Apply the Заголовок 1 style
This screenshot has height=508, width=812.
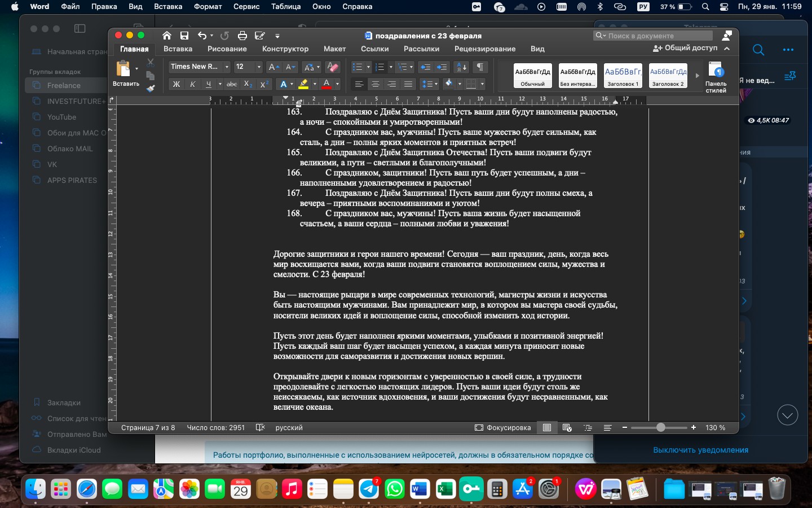click(623, 76)
